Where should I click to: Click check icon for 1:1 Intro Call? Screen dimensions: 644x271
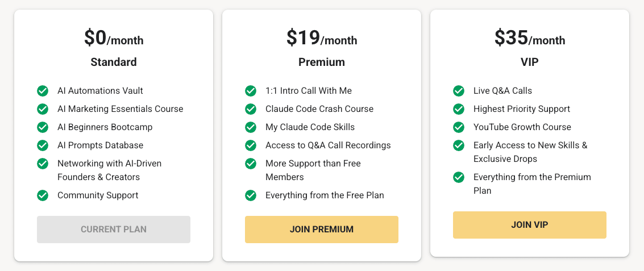click(251, 91)
